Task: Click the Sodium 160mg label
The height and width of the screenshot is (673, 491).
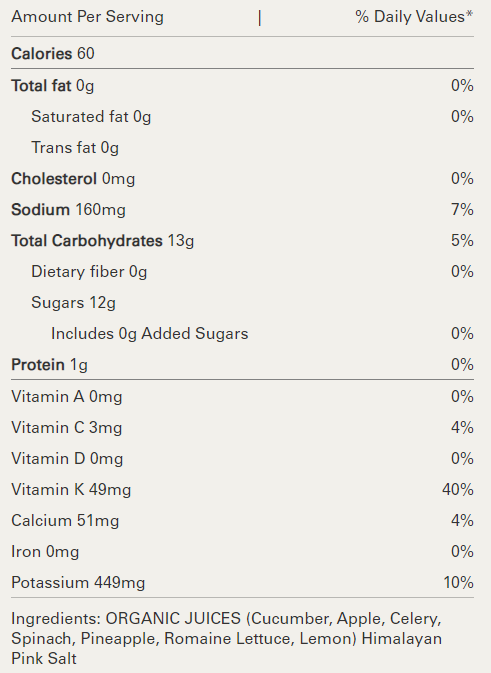Action: pos(68,210)
